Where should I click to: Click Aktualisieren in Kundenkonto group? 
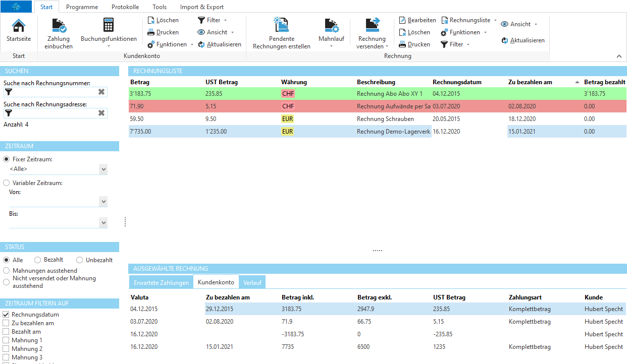(219, 44)
